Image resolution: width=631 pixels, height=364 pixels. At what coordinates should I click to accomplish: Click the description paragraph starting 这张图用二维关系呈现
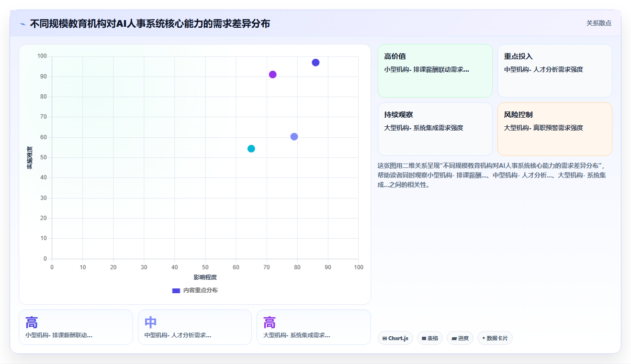point(492,175)
